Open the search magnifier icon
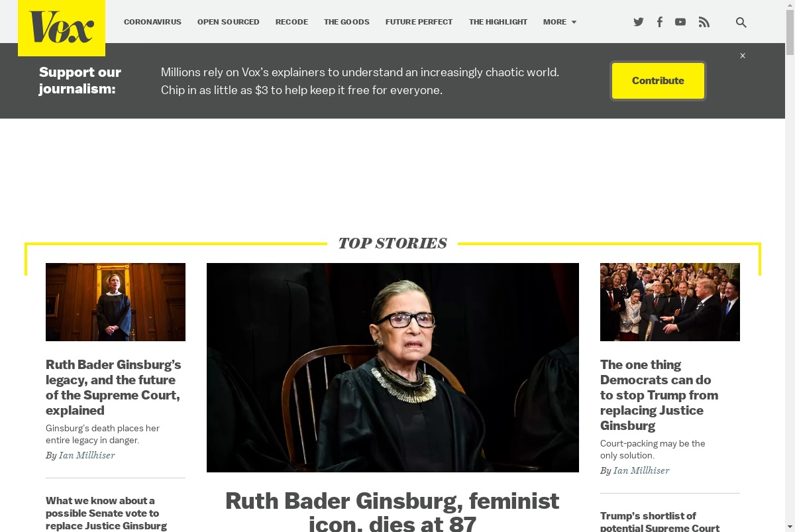The image size is (795, 532). coord(741,22)
